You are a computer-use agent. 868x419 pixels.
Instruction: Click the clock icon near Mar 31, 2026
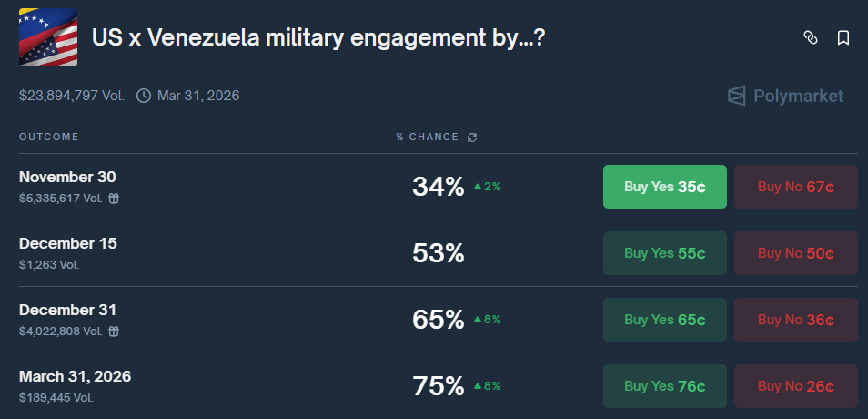click(x=144, y=95)
